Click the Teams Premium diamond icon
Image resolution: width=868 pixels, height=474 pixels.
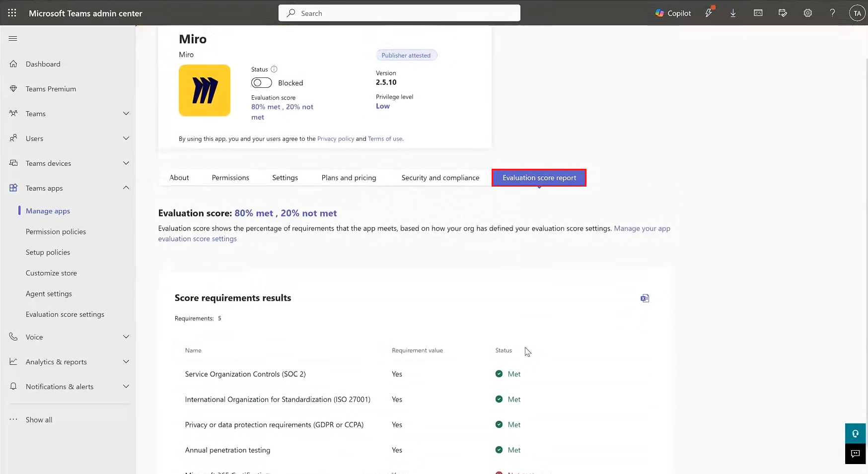pyautogui.click(x=13, y=89)
